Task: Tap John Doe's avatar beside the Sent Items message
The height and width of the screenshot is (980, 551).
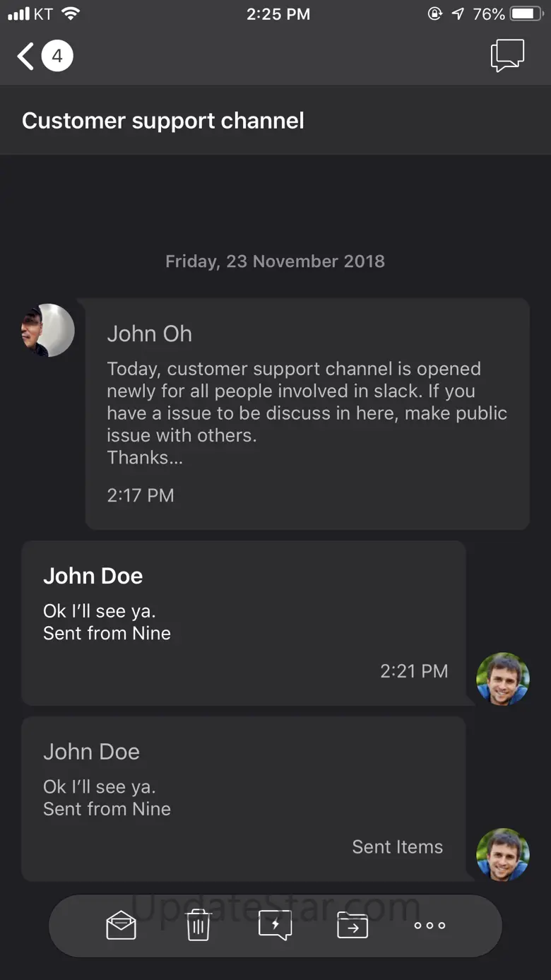Action: (503, 855)
